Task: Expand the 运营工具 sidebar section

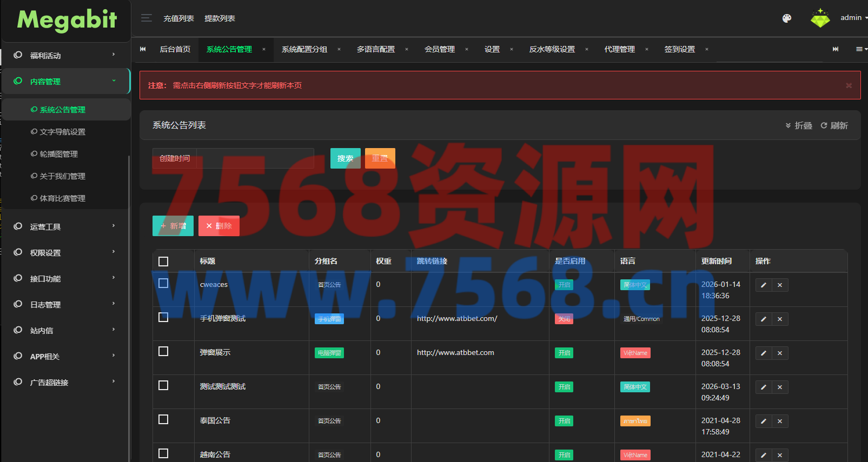Action: pyautogui.click(x=65, y=227)
